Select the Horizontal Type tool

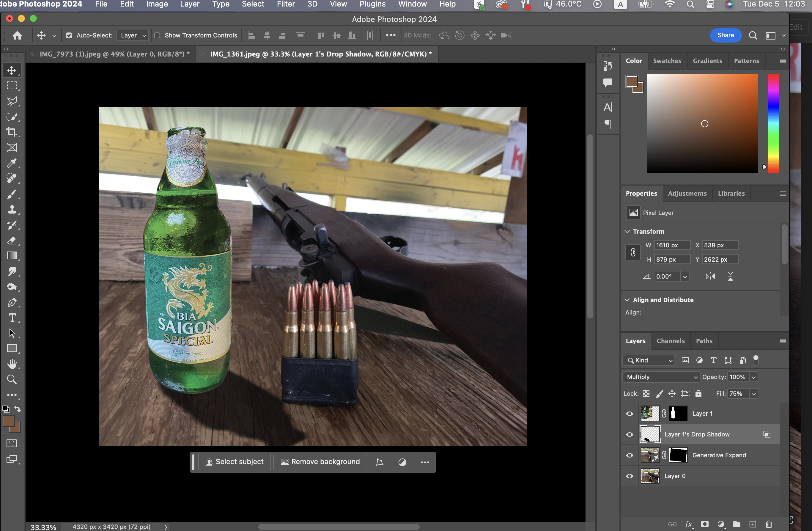pos(12,318)
